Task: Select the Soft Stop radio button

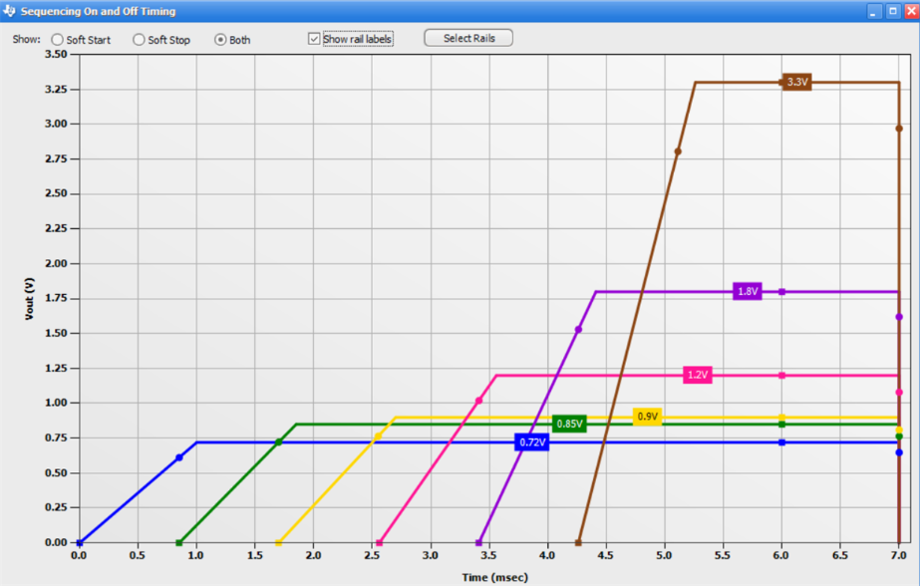Action: [x=139, y=40]
